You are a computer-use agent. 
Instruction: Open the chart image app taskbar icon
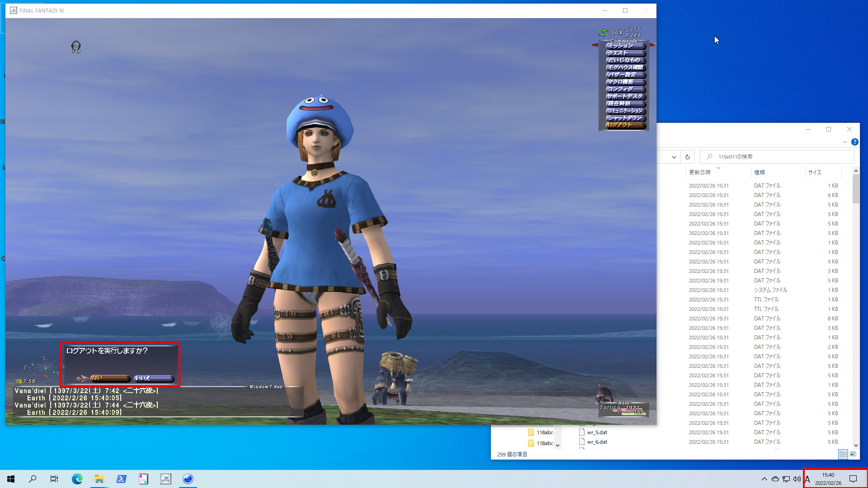click(166, 479)
